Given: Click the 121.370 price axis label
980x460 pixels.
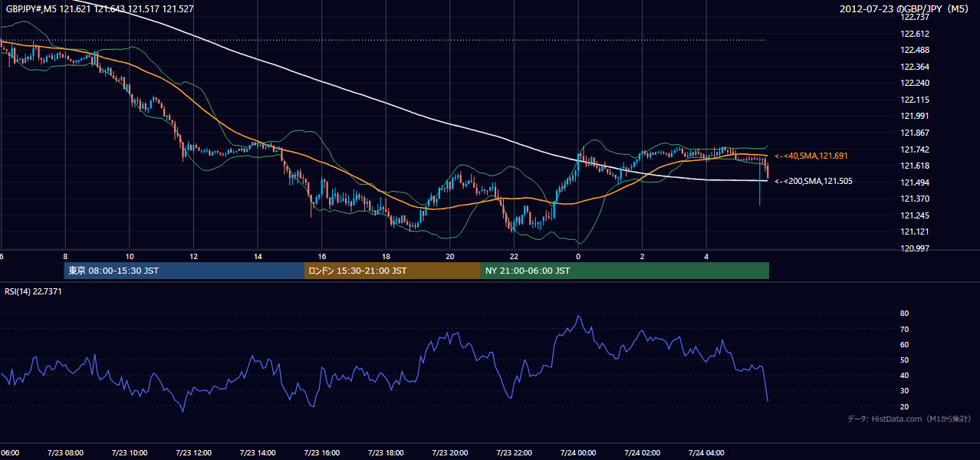Looking at the screenshot, I should click(x=915, y=199).
